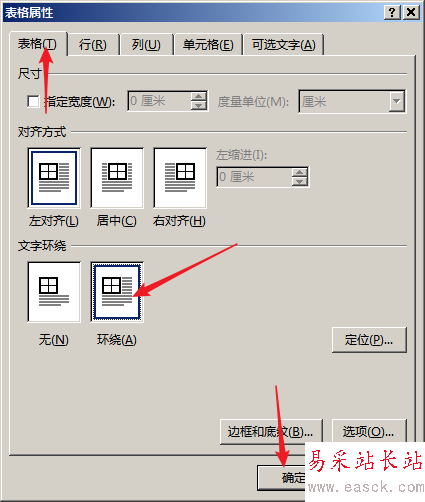Switch to the 行(R) tab
This screenshot has width=425, height=502.
click(x=93, y=44)
